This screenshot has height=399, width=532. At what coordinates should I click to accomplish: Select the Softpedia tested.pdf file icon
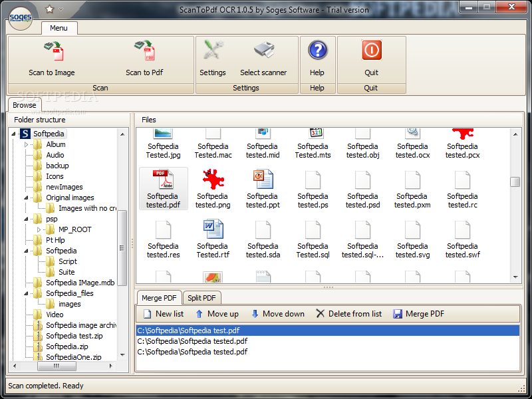[x=163, y=189]
